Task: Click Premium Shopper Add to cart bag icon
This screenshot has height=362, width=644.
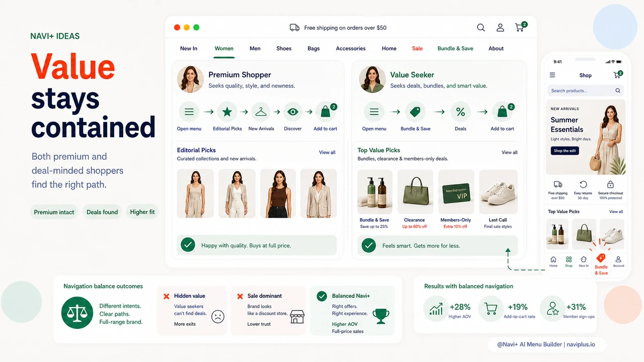Action: pyautogui.click(x=326, y=112)
